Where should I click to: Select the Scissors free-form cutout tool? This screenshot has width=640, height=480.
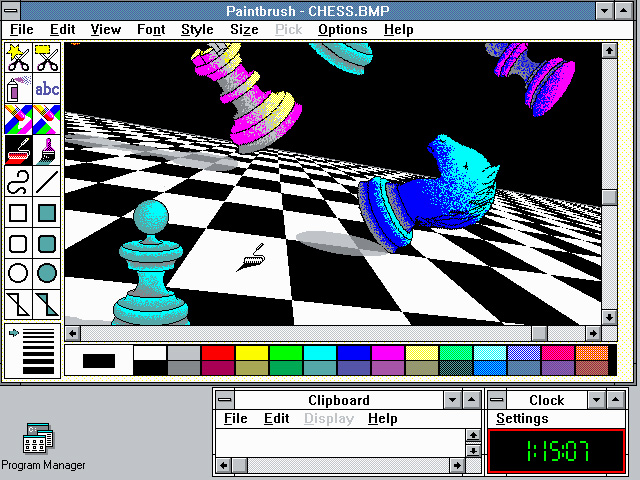click(x=18, y=58)
